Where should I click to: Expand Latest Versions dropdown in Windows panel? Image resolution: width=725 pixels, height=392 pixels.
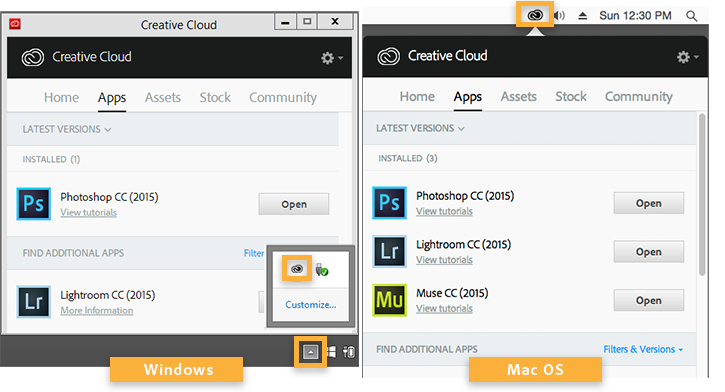[x=67, y=129]
